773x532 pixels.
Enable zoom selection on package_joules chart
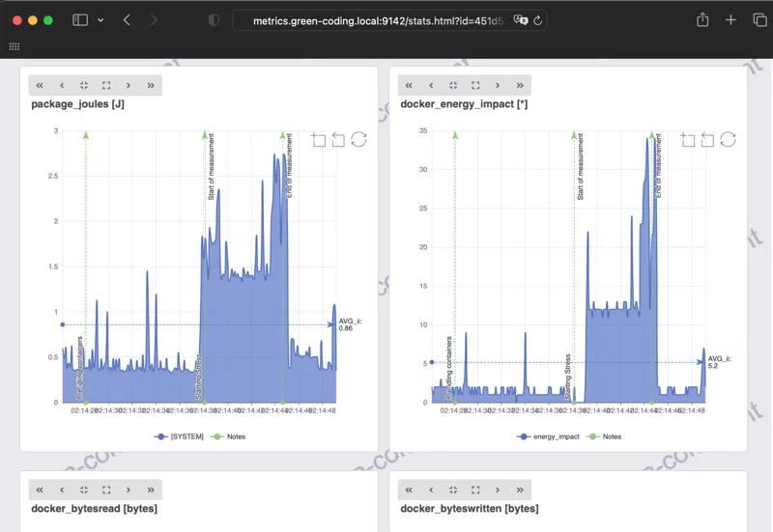click(x=319, y=140)
